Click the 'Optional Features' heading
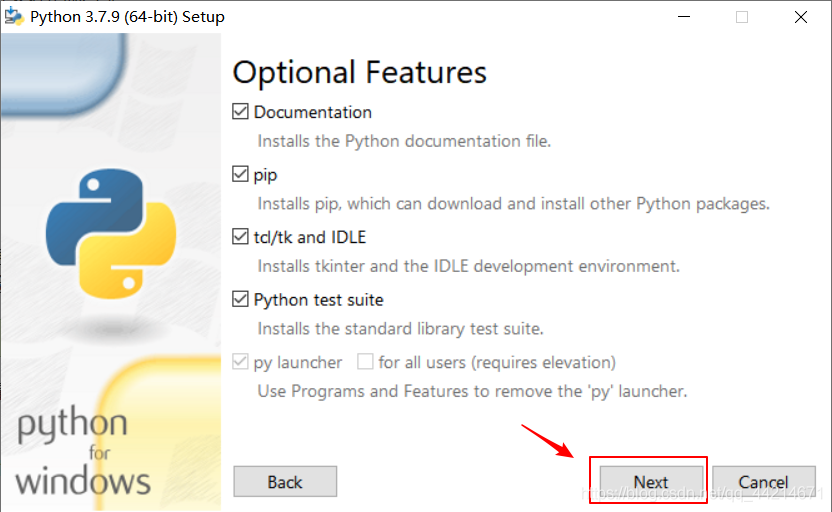Screen dimensions: 832x512 coord(359,73)
